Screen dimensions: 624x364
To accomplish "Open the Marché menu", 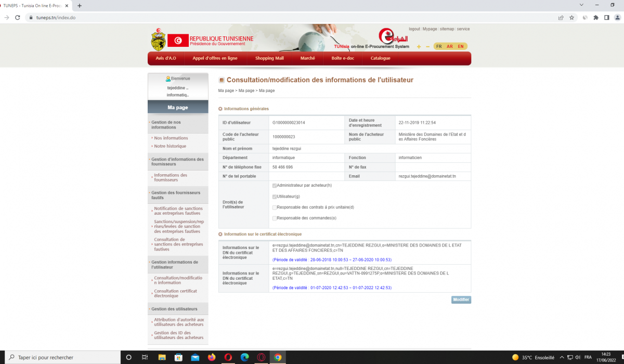I will click(x=307, y=58).
